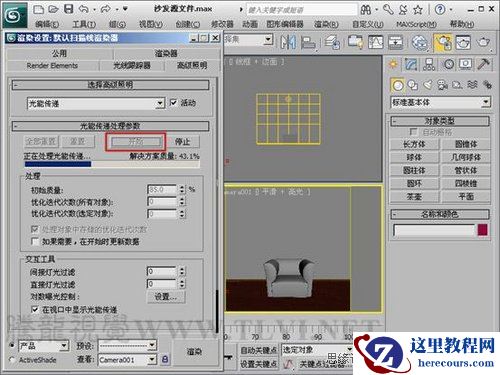Select the 产品 radio button

[13, 345]
